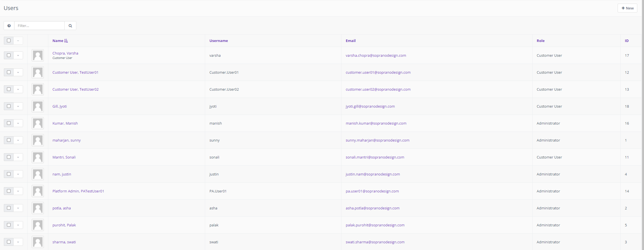Click the avatar icon for Chopra, Varsha

[38, 55]
